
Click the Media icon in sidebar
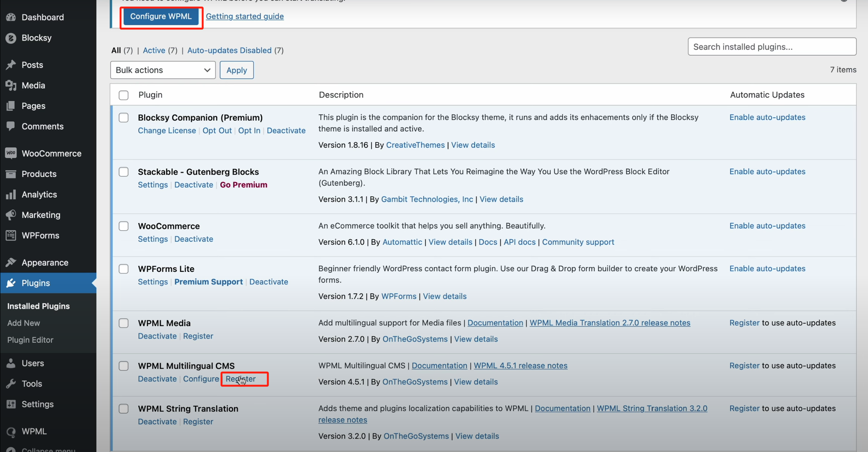(x=11, y=86)
